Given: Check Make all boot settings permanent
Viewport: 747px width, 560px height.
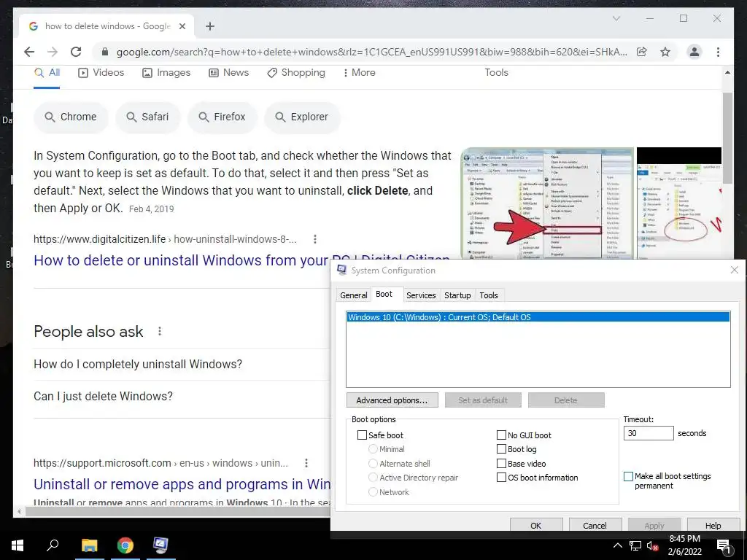Looking at the screenshot, I should tap(628, 476).
